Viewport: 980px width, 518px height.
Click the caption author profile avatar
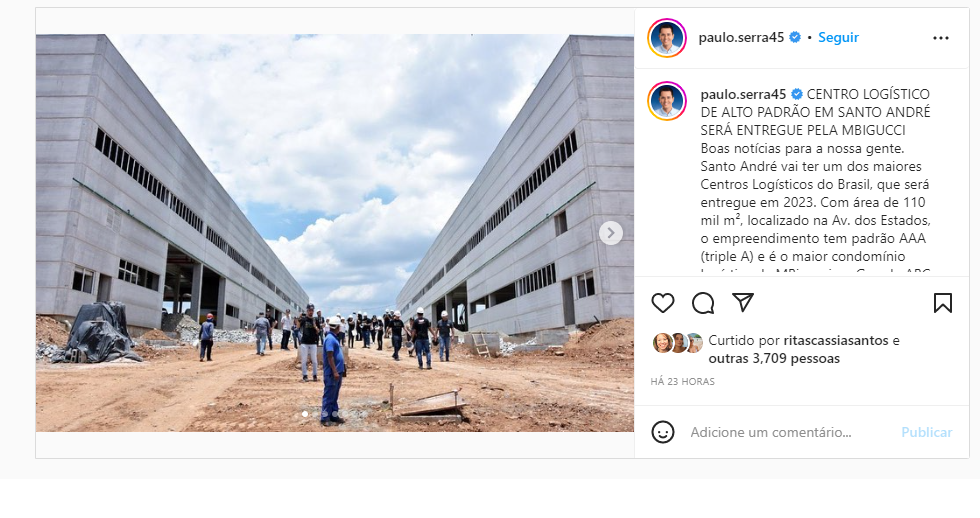click(x=667, y=101)
